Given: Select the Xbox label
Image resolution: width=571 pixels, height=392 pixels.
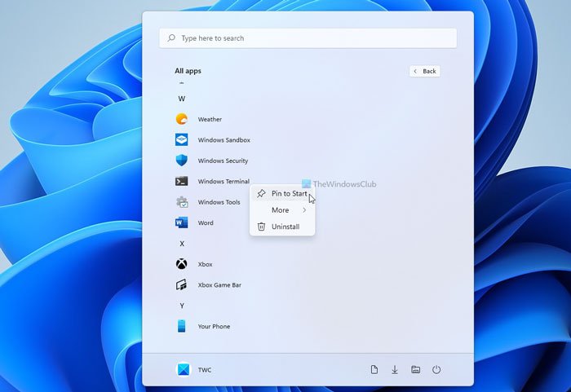Looking at the screenshot, I should pos(205,264).
